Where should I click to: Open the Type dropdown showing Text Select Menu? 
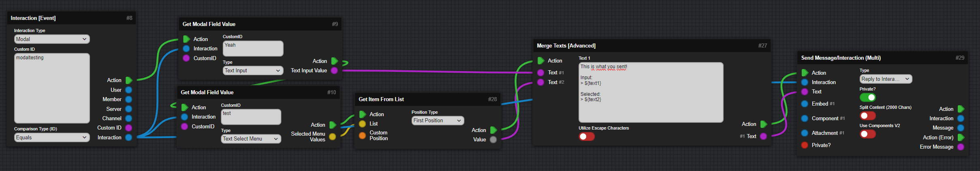tap(251, 139)
